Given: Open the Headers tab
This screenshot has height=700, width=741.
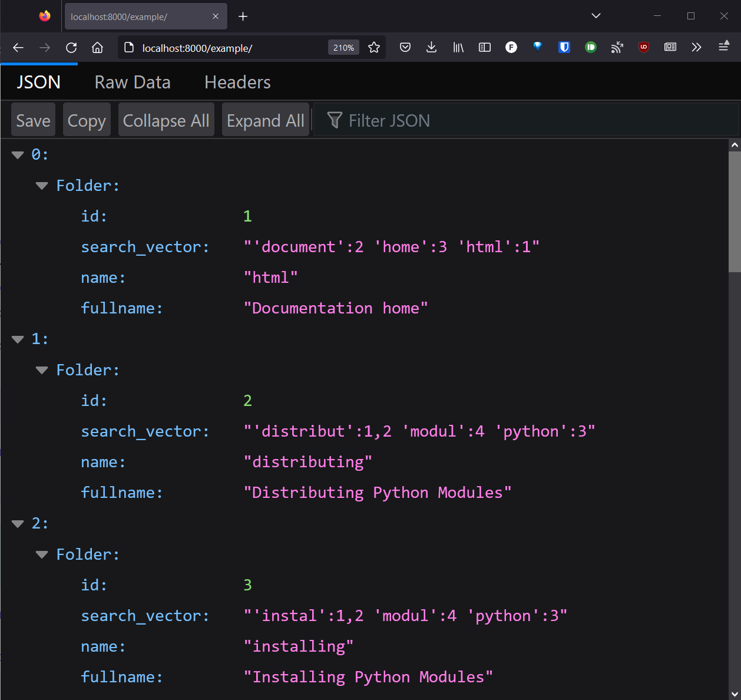Looking at the screenshot, I should pos(237,82).
